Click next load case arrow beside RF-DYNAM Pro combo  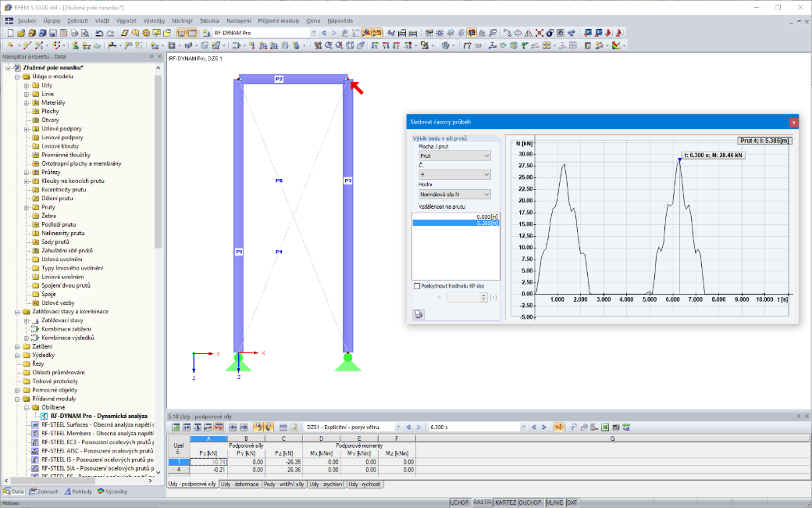tap(334, 33)
